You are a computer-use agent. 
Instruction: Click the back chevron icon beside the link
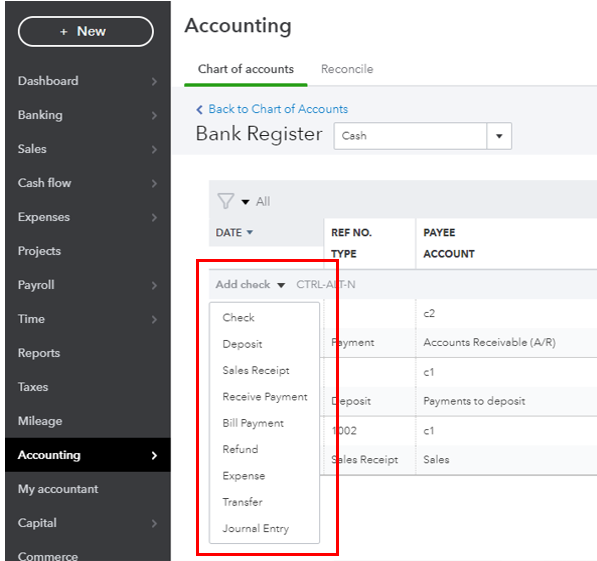[200, 110]
